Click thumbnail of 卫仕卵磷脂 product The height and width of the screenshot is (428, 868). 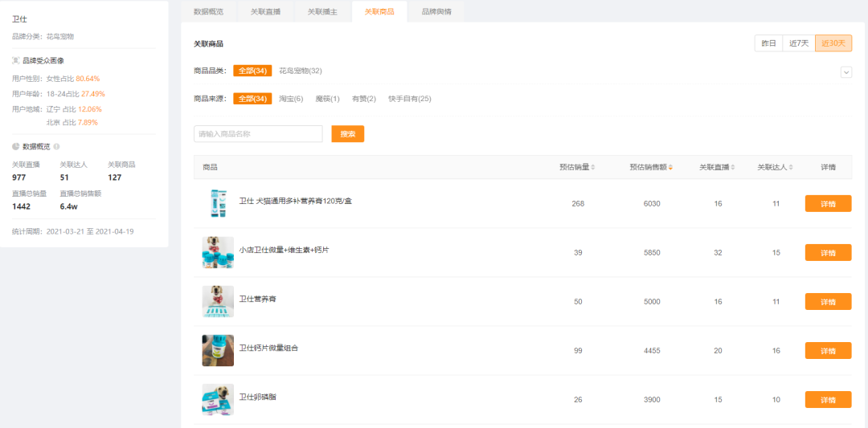coord(218,400)
